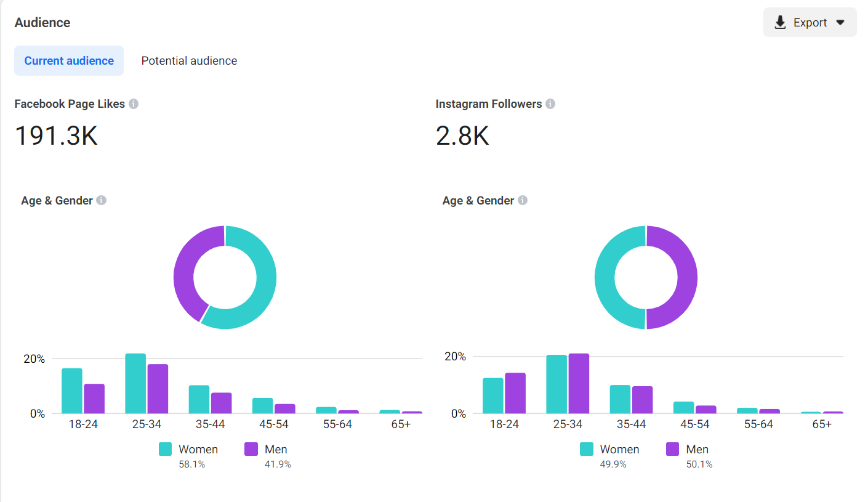Click Women teal swatch in Facebook legend

coord(166,449)
